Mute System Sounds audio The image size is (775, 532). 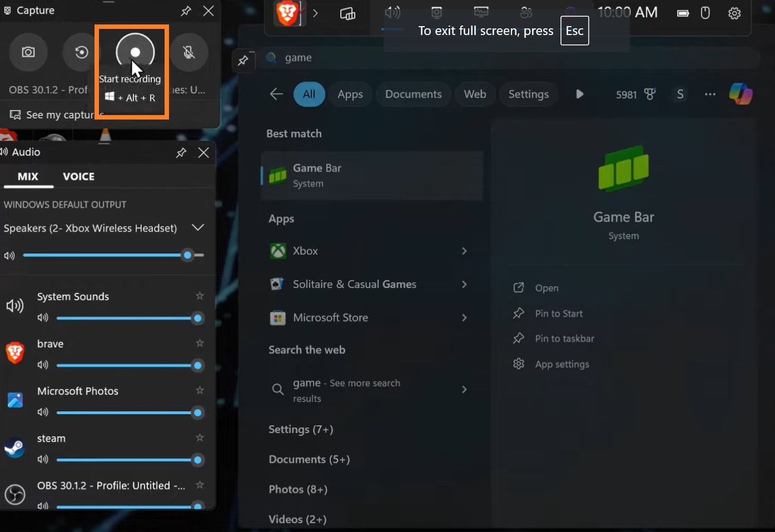point(43,318)
